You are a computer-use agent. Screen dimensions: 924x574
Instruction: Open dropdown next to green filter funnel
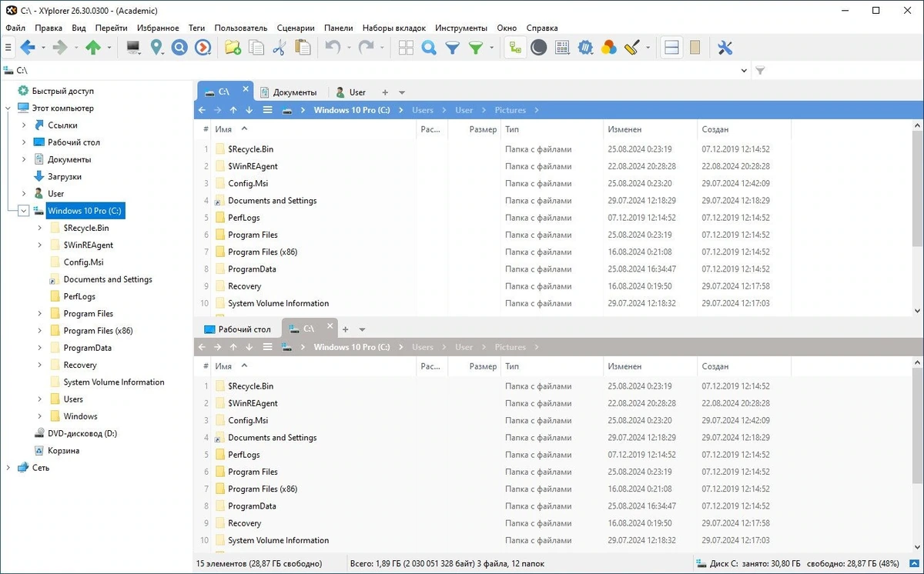(x=490, y=48)
